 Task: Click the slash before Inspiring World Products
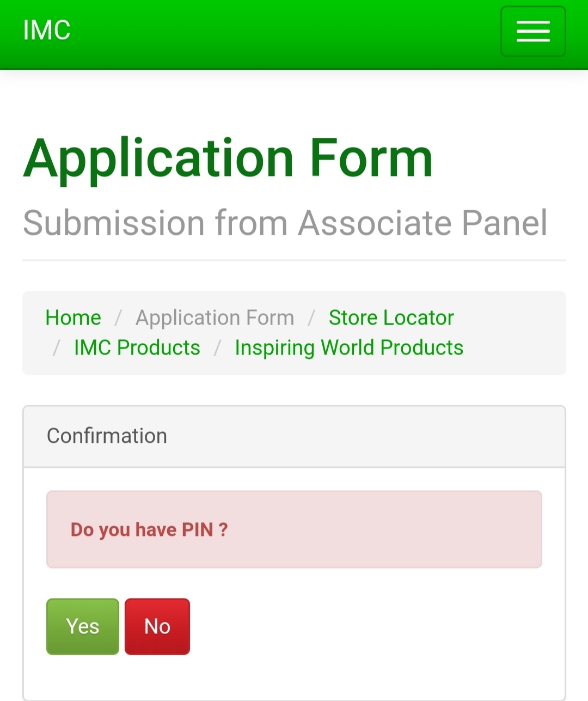click(x=217, y=348)
